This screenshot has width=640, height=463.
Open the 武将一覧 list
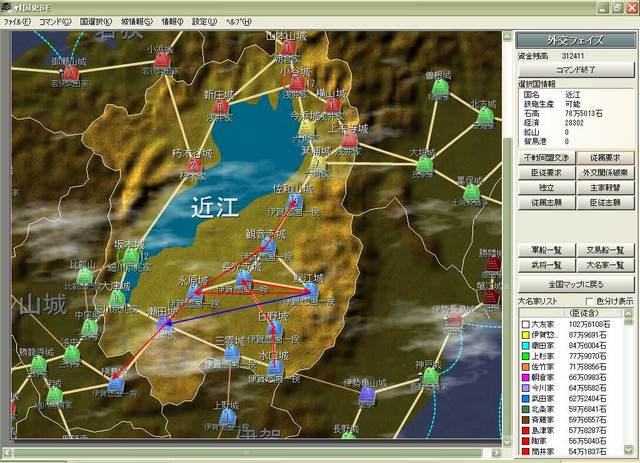[547, 265]
